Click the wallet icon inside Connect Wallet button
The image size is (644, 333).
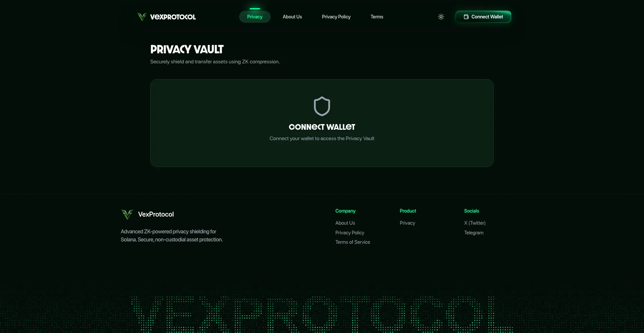click(x=466, y=16)
